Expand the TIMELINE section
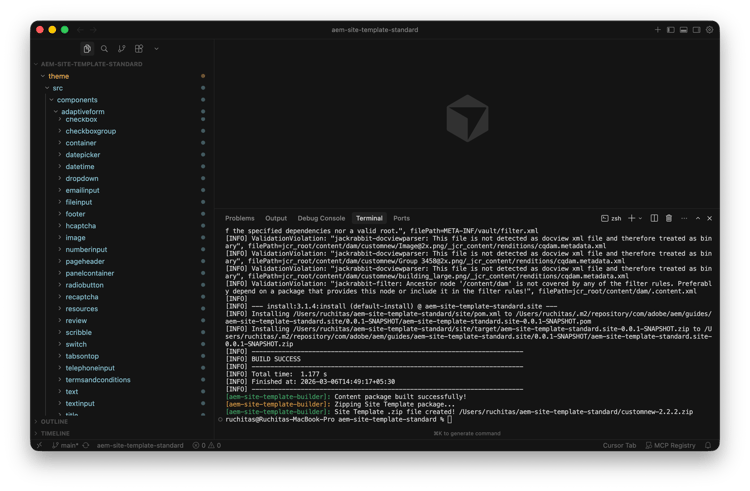 pyautogui.click(x=122, y=433)
